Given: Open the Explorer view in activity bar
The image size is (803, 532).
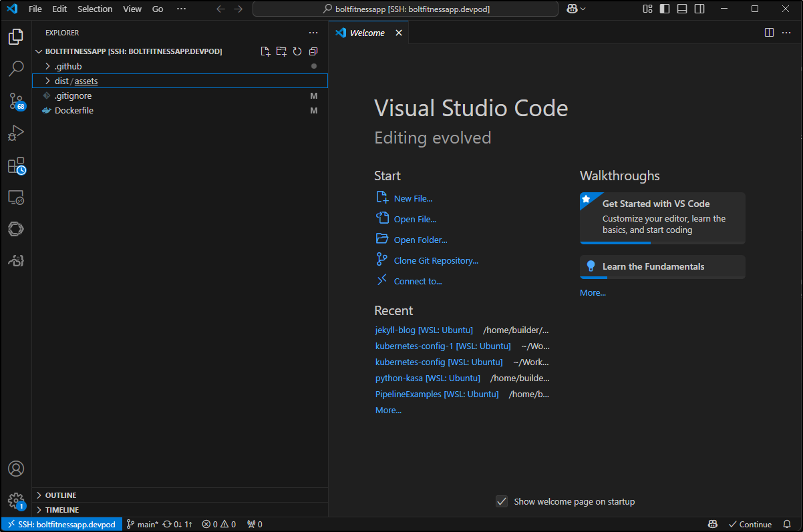Looking at the screenshot, I should coord(16,37).
